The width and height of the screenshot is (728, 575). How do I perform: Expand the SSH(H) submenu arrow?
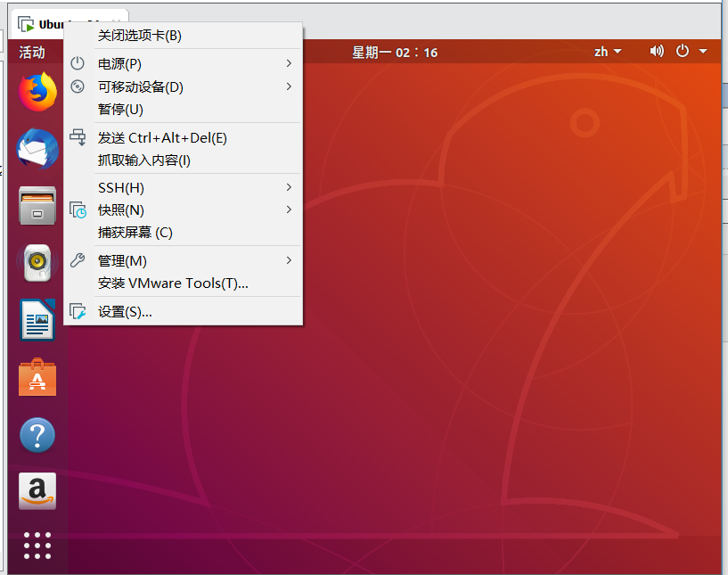point(289,187)
